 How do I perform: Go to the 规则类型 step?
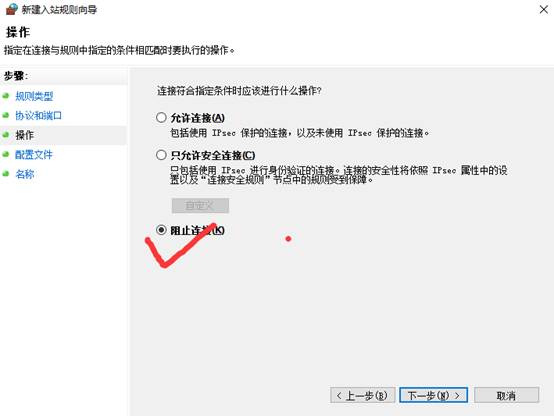click(34, 96)
